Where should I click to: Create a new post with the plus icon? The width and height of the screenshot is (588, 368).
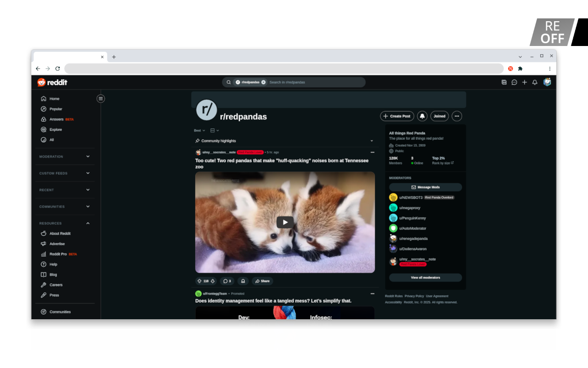(524, 82)
